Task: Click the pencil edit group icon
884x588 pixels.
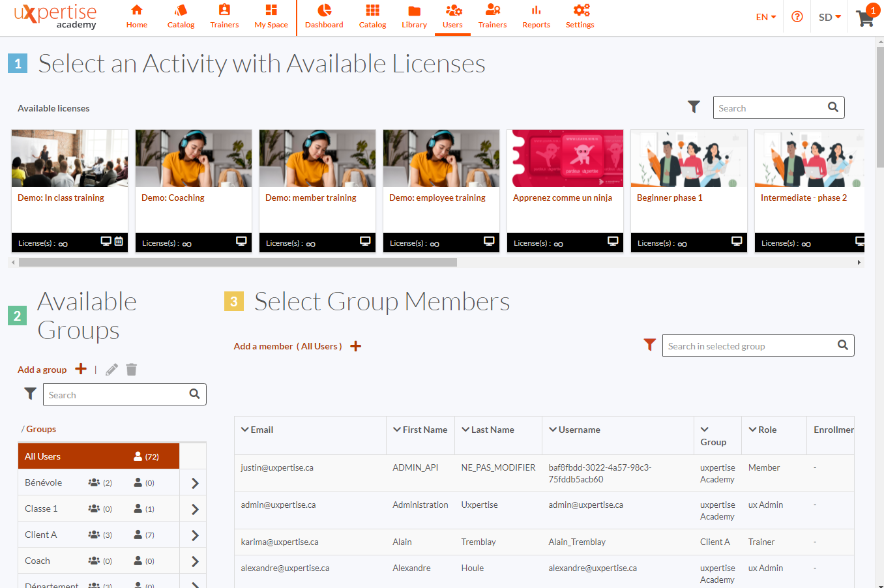Action: pyautogui.click(x=111, y=370)
